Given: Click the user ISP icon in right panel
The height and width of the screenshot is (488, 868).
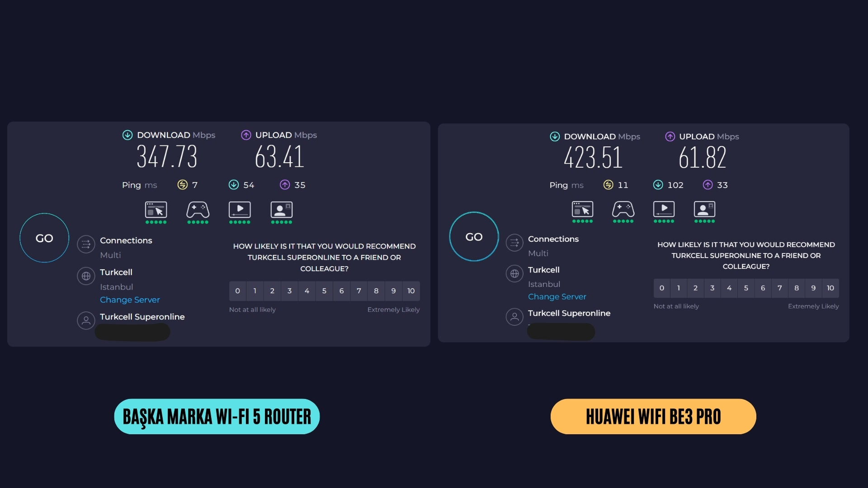Looking at the screenshot, I should point(514,317).
